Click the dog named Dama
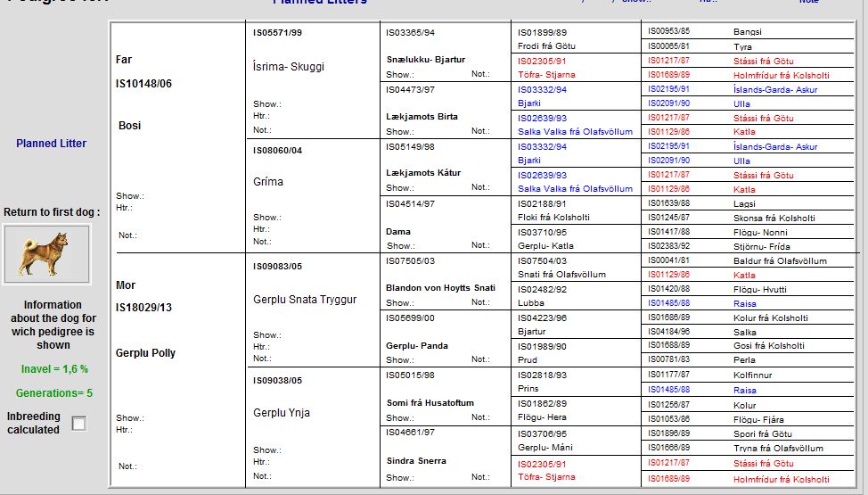The width and height of the screenshot is (868, 495). tap(398, 232)
